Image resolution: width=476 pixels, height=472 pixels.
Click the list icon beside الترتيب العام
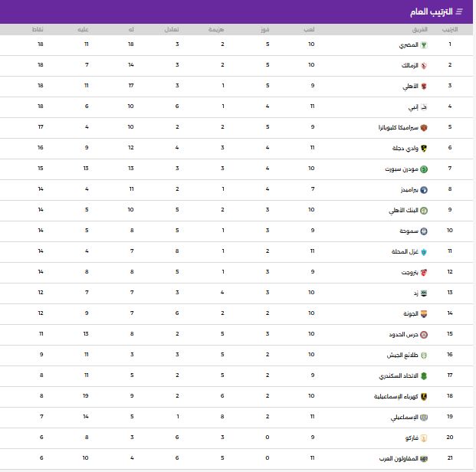click(460, 11)
